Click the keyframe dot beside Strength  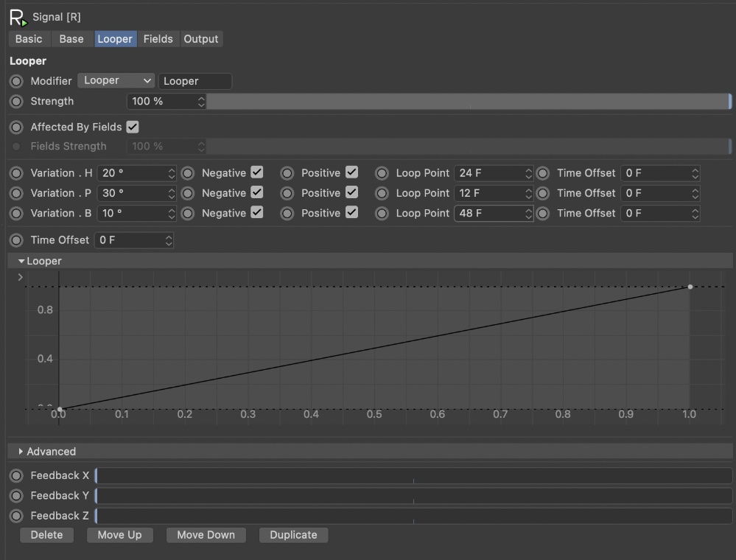tap(16, 101)
